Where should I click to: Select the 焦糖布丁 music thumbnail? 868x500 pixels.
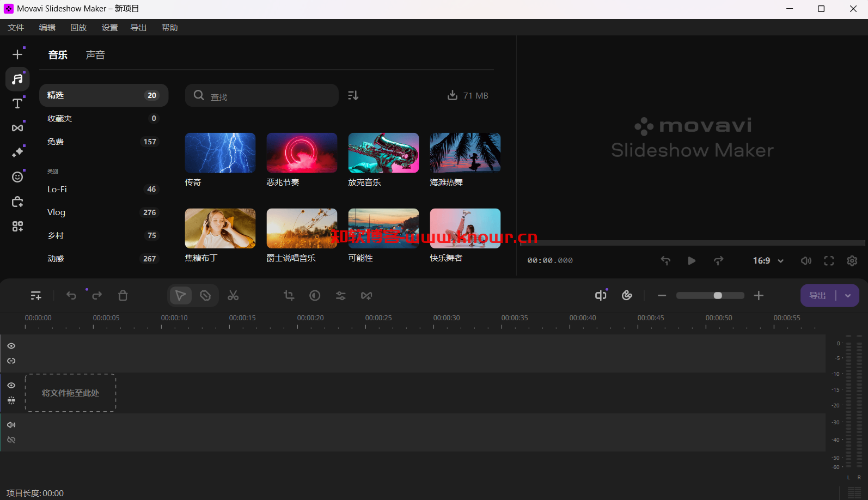click(x=220, y=229)
